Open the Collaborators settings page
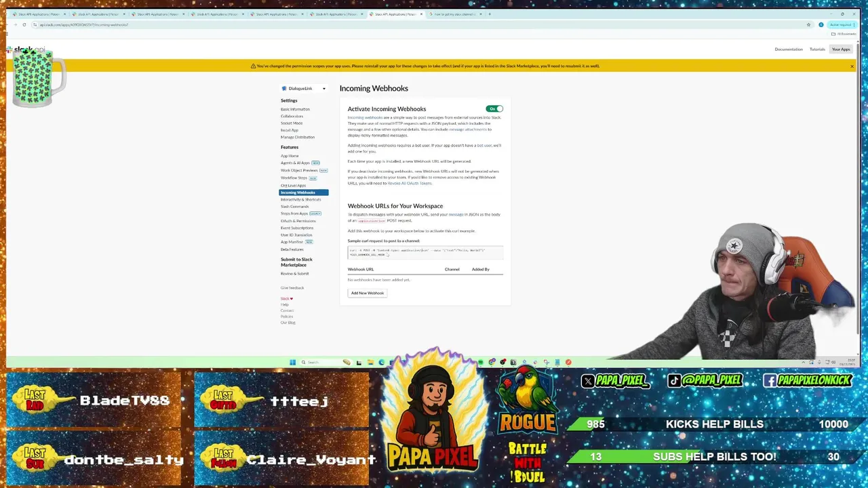 (x=292, y=116)
